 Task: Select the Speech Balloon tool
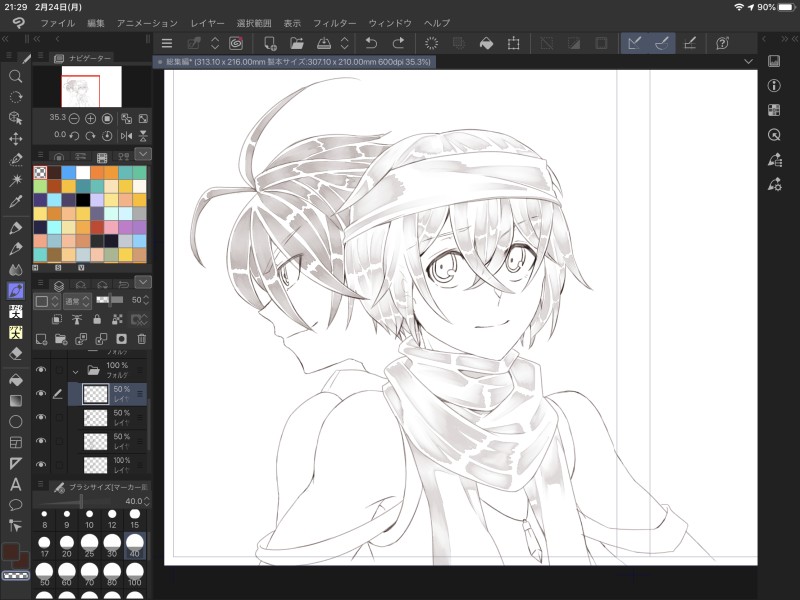(15, 505)
